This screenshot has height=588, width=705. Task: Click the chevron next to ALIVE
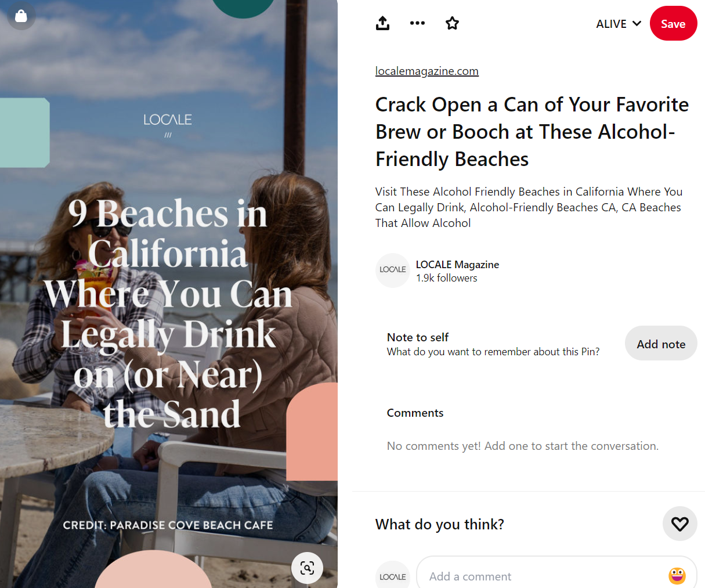637,24
